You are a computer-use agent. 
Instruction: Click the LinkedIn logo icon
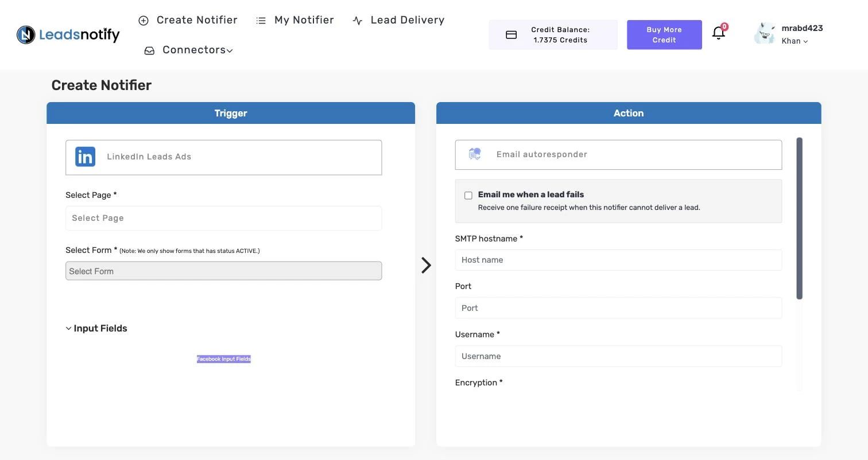tap(85, 157)
